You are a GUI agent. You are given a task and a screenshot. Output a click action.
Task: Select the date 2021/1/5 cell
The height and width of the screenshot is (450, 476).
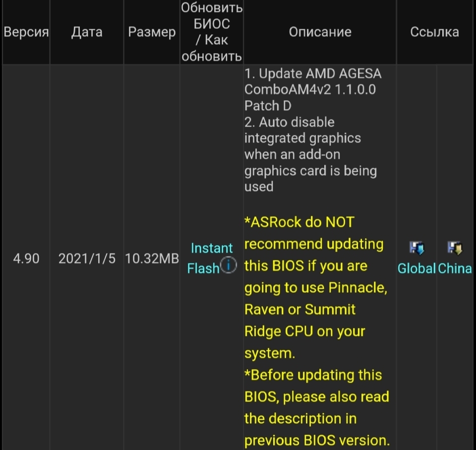[x=87, y=258]
